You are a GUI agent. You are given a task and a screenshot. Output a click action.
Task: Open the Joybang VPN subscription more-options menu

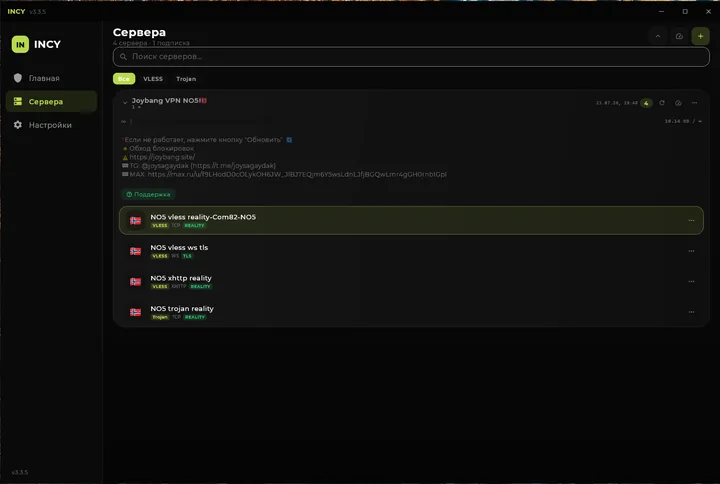(x=694, y=103)
